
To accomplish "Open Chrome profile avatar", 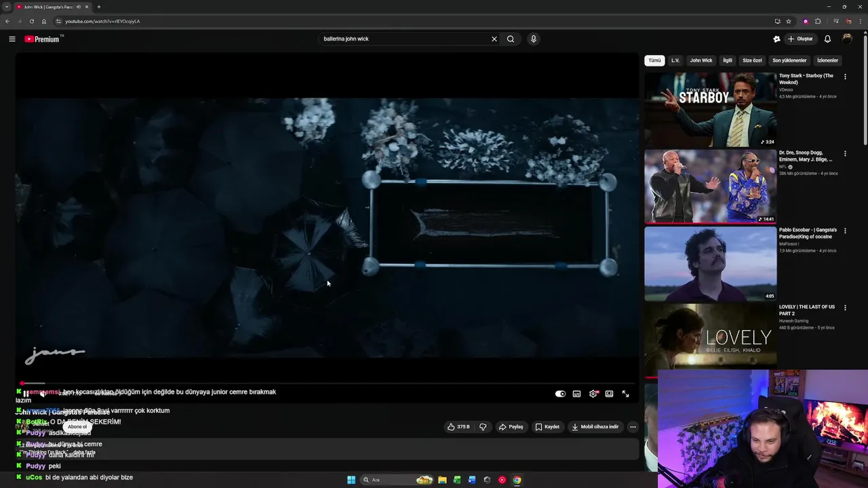I will click(848, 21).
